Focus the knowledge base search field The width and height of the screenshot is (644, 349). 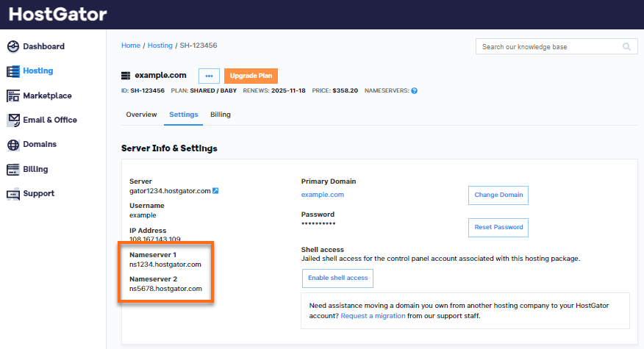coord(557,47)
